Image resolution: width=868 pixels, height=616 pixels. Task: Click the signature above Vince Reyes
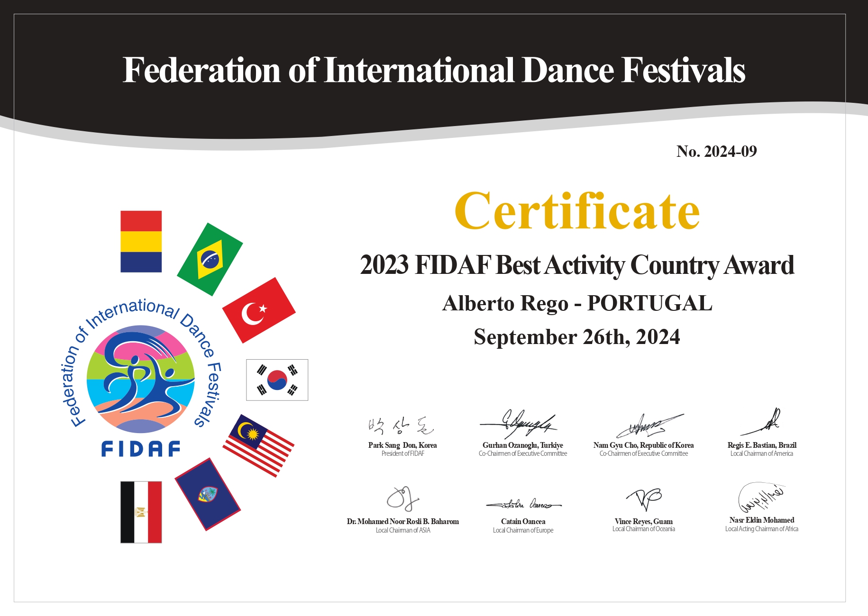tap(644, 499)
